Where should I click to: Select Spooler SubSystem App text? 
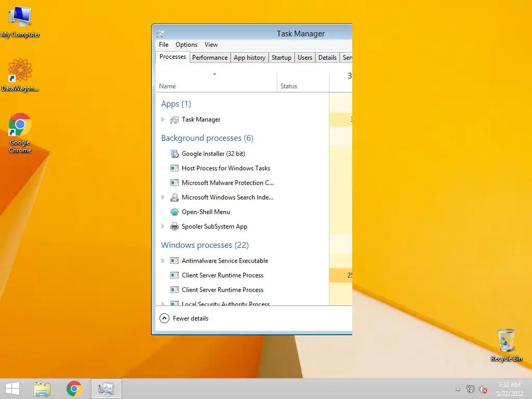point(215,227)
